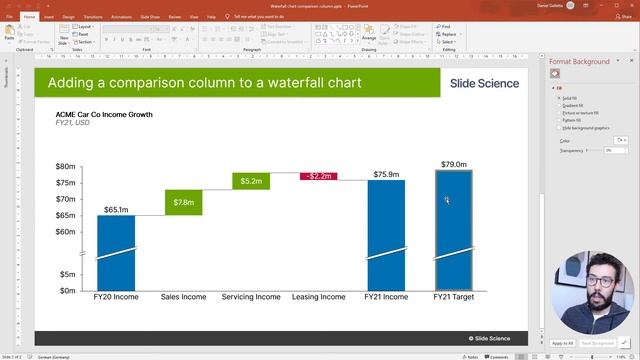Close the Format Background pane

[631, 60]
